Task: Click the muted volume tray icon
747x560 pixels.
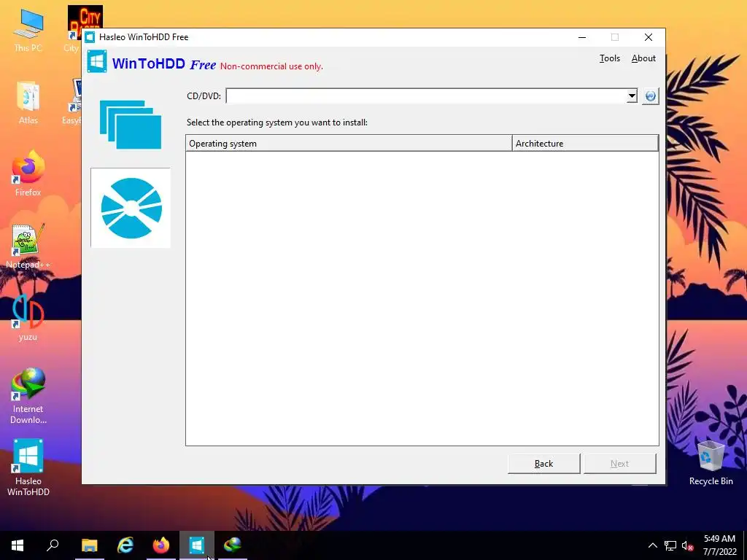Action: click(687, 545)
